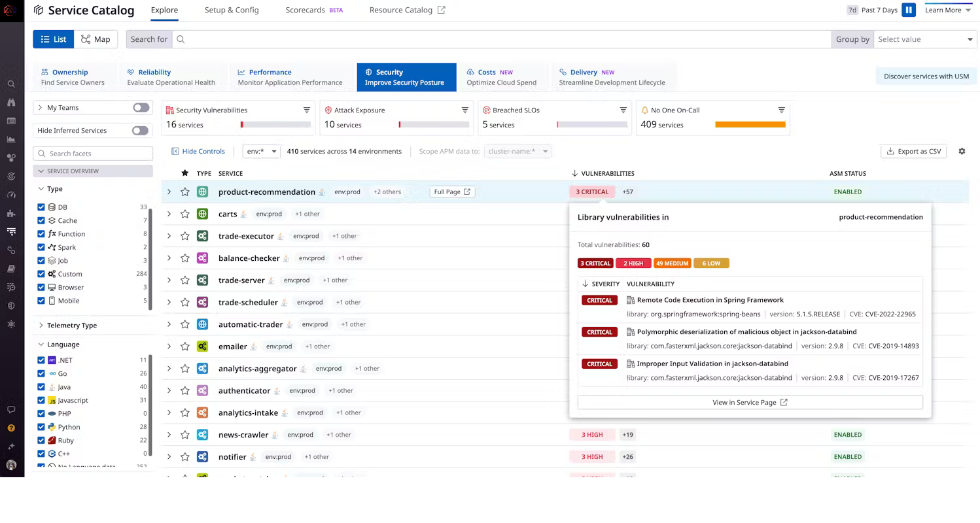Click the Datadog logo at top left
The image size is (980, 523).
pyautogui.click(x=11, y=10)
